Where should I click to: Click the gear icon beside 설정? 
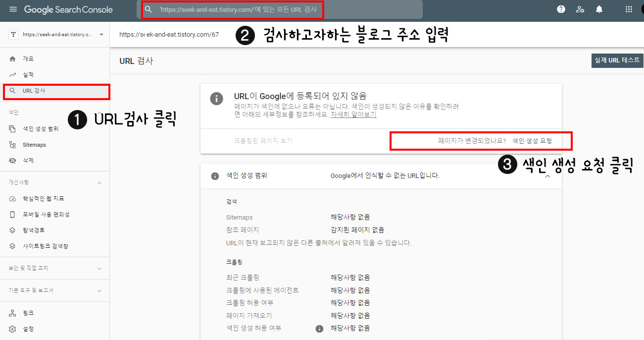(13, 329)
